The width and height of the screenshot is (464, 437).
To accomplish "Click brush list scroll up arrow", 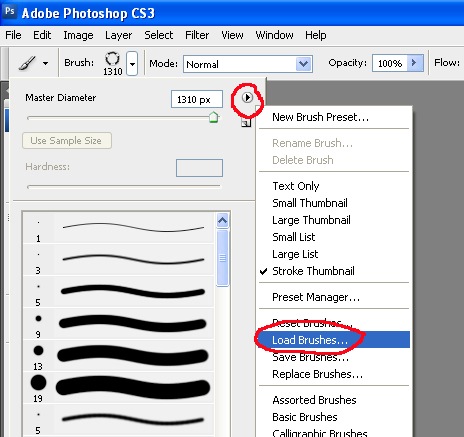I will pos(222,220).
